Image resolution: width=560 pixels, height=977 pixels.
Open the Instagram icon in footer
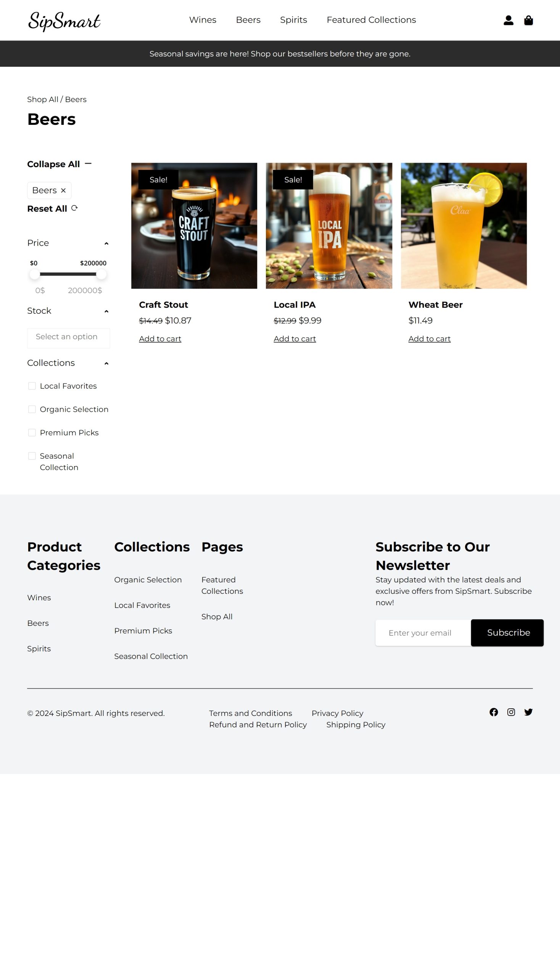511,711
